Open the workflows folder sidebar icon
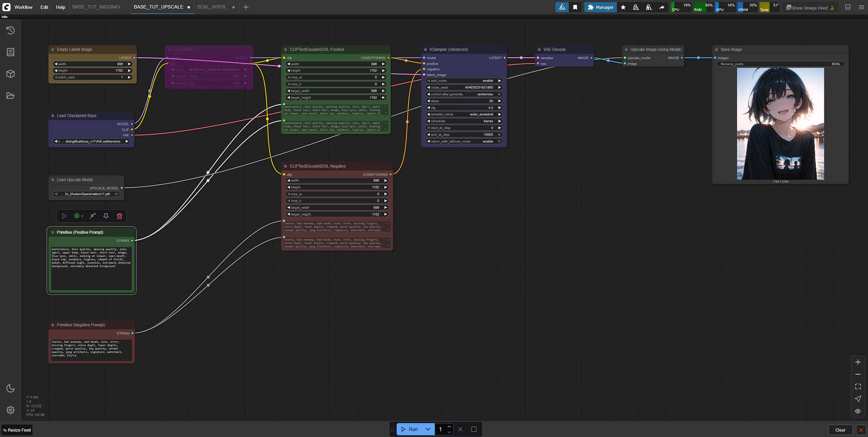The width and height of the screenshot is (868, 437). [11, 96]
